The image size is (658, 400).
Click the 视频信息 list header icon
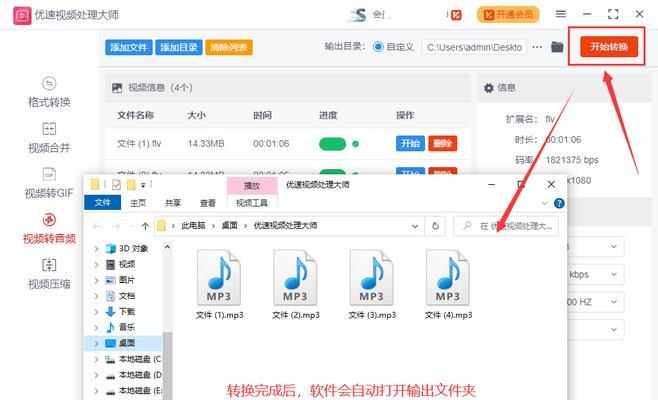(x=117, y=88)
